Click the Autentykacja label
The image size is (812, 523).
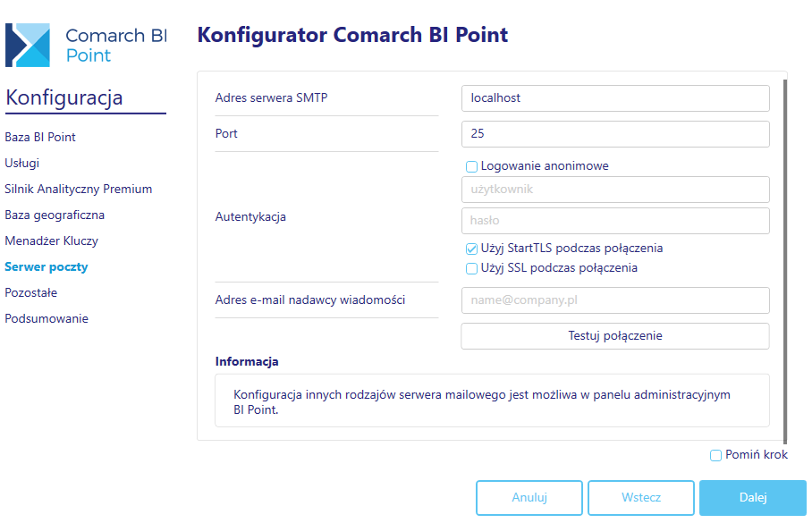click(250, 217)
